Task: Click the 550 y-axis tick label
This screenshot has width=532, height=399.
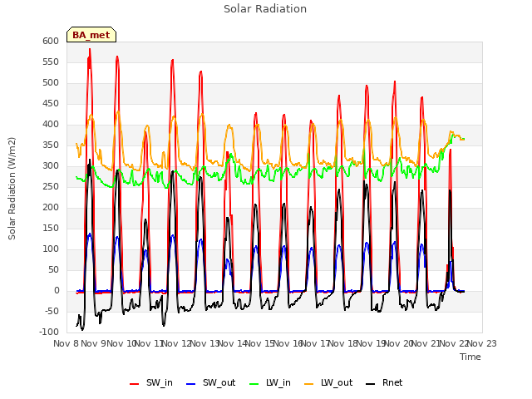Action: (51, 62)
